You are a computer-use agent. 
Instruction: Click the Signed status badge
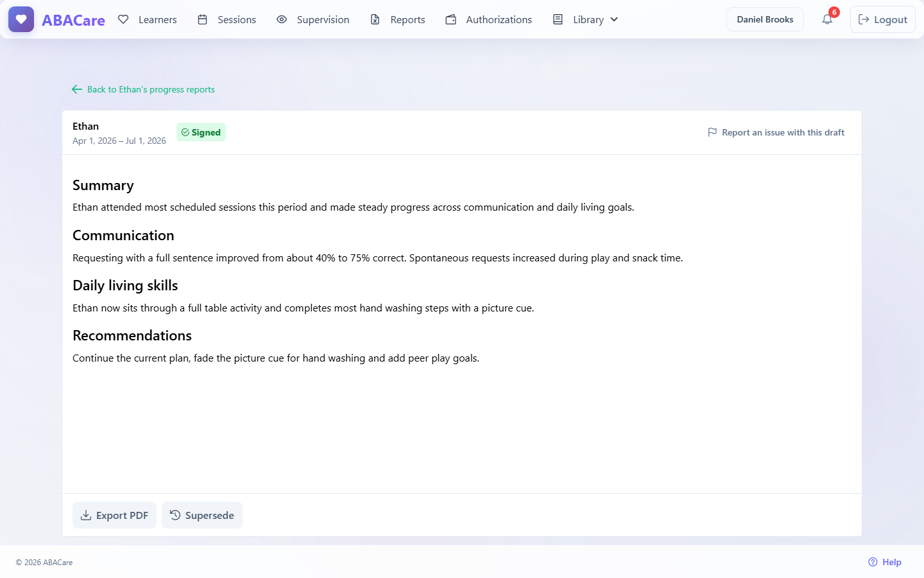pyautogui.click(x=201, y=132)
